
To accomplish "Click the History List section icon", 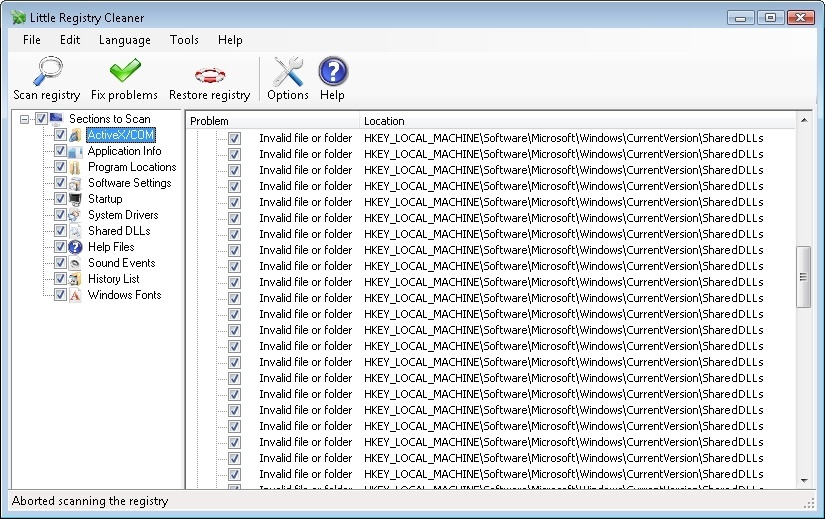I will (76, 279).
